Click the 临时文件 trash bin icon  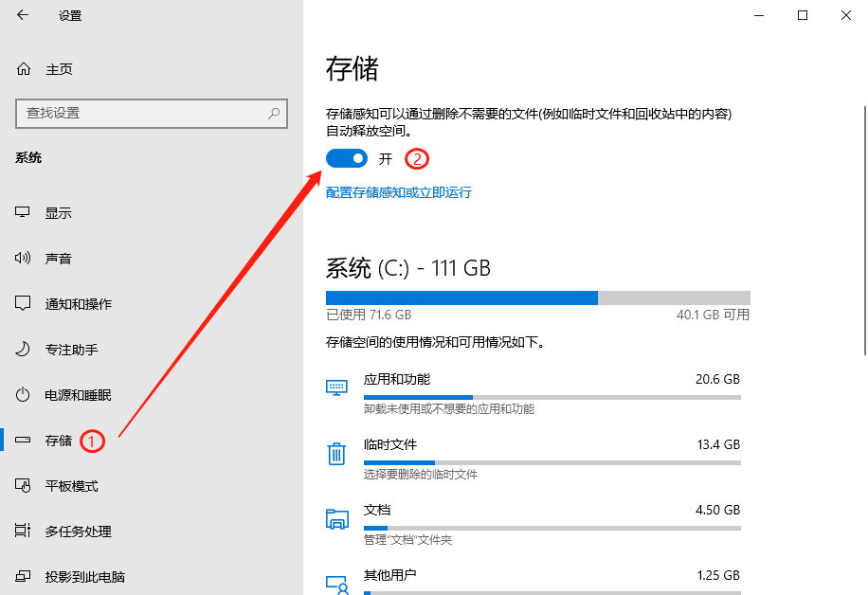pos(336,453)
